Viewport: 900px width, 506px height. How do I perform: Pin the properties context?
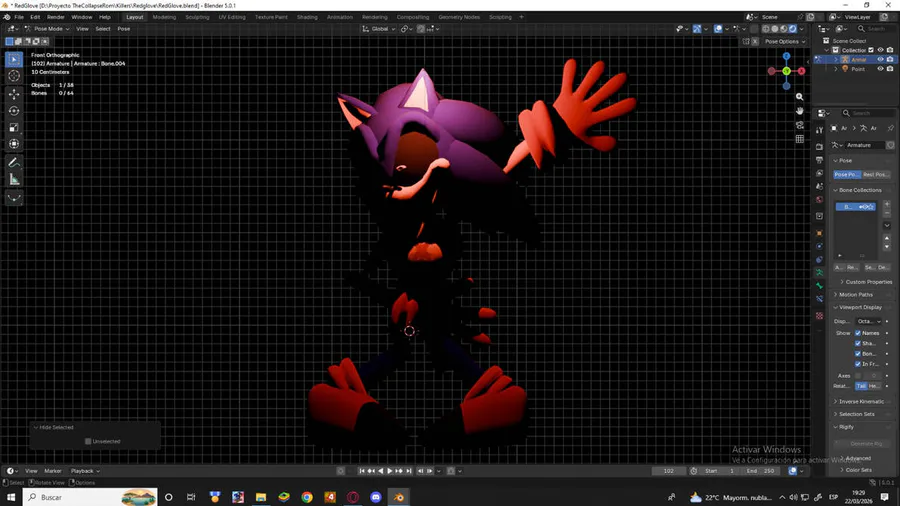pyautogui.click(x=890, y=128)
